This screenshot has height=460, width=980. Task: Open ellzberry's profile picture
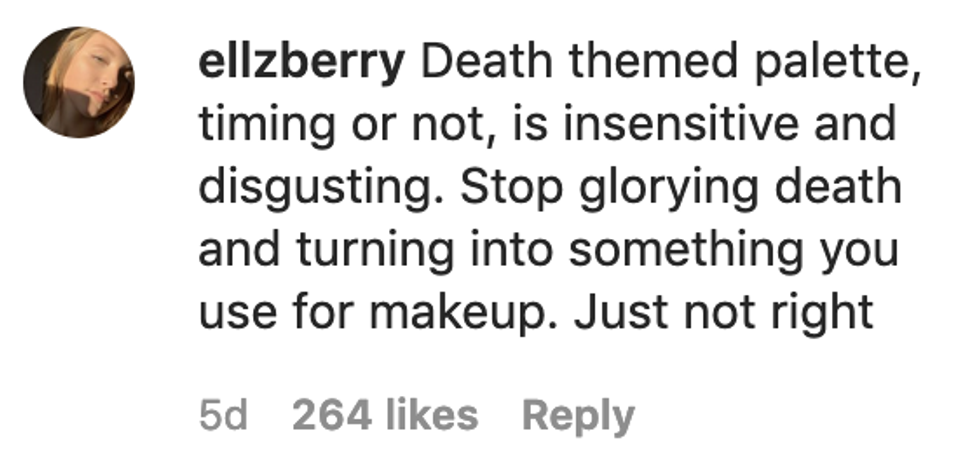click(79, 83)
